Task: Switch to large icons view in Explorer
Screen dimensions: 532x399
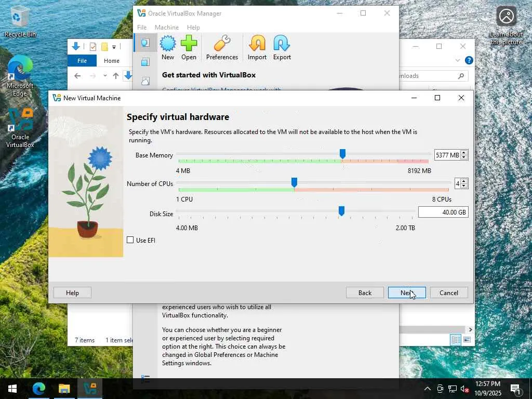Action: [x=467, y=340]
